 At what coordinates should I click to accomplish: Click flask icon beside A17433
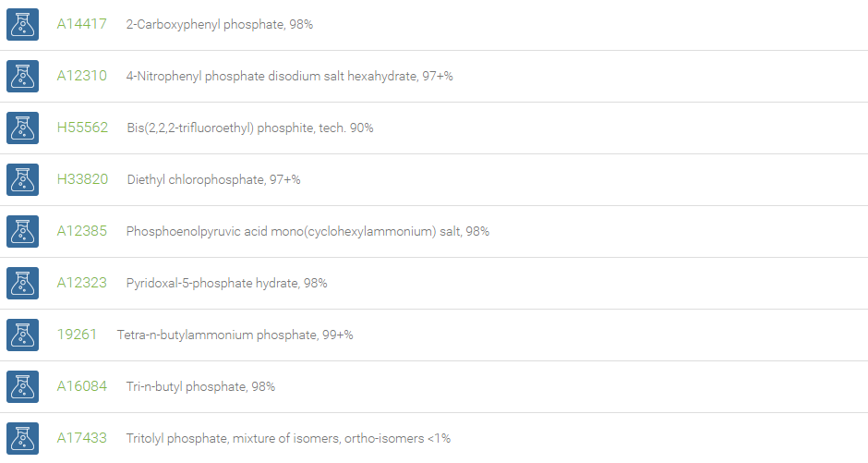pos(23,439)
